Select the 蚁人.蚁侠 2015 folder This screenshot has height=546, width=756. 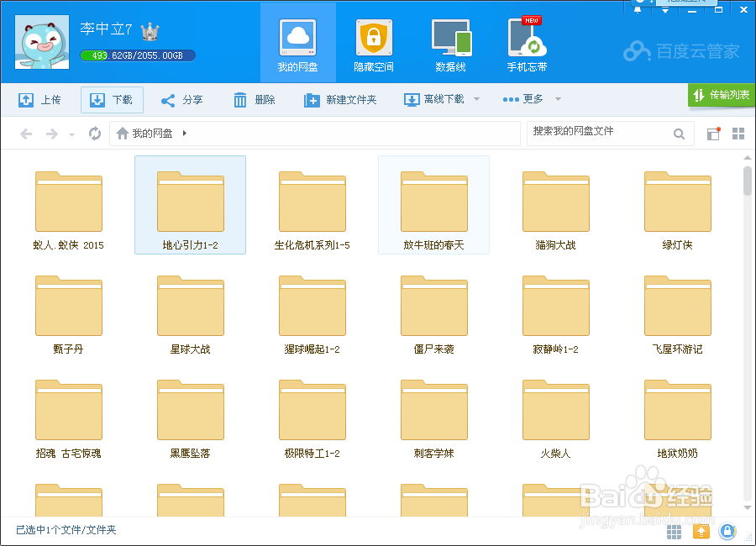(69, 205)
